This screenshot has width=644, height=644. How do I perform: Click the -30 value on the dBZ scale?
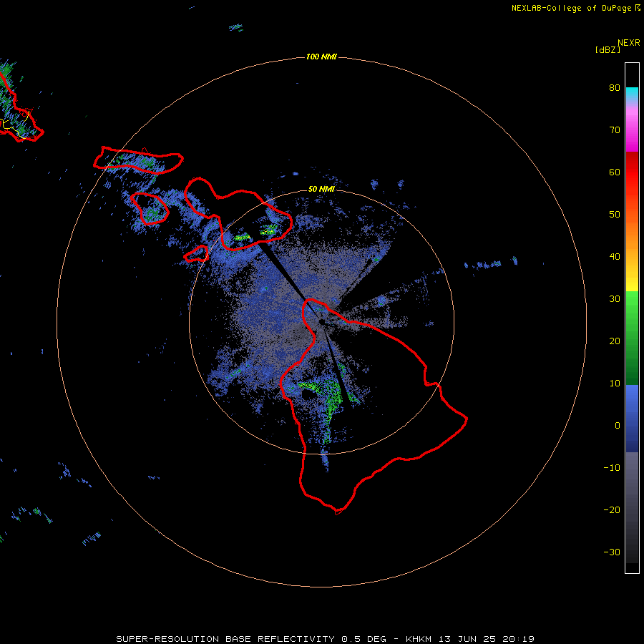point(612,552)
